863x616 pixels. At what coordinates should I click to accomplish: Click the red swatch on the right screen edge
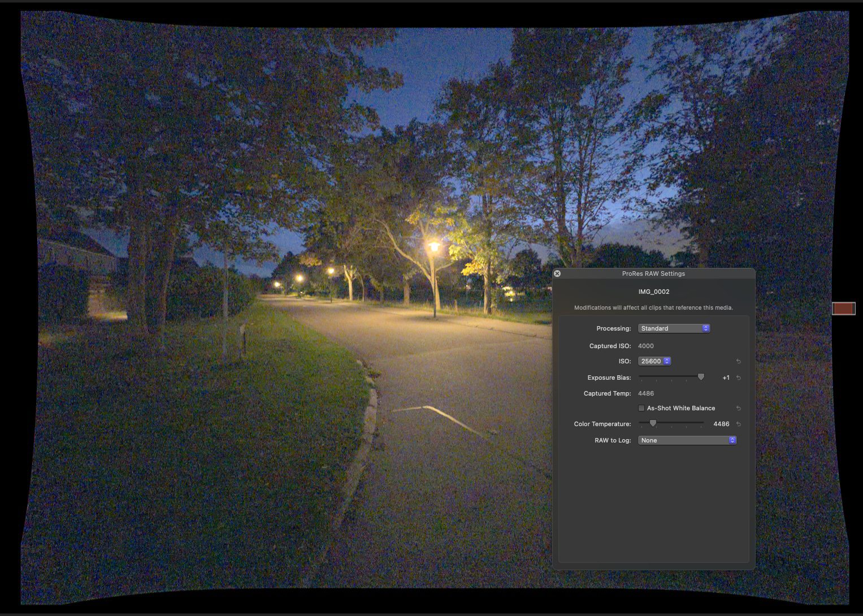point(843,308)
